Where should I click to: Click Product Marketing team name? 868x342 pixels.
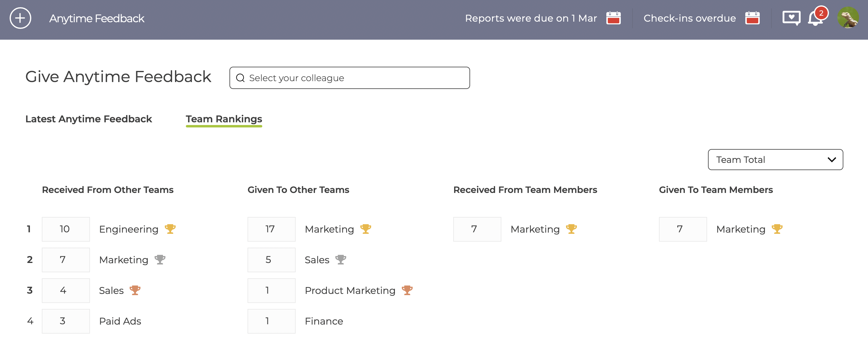coord(350,291)
